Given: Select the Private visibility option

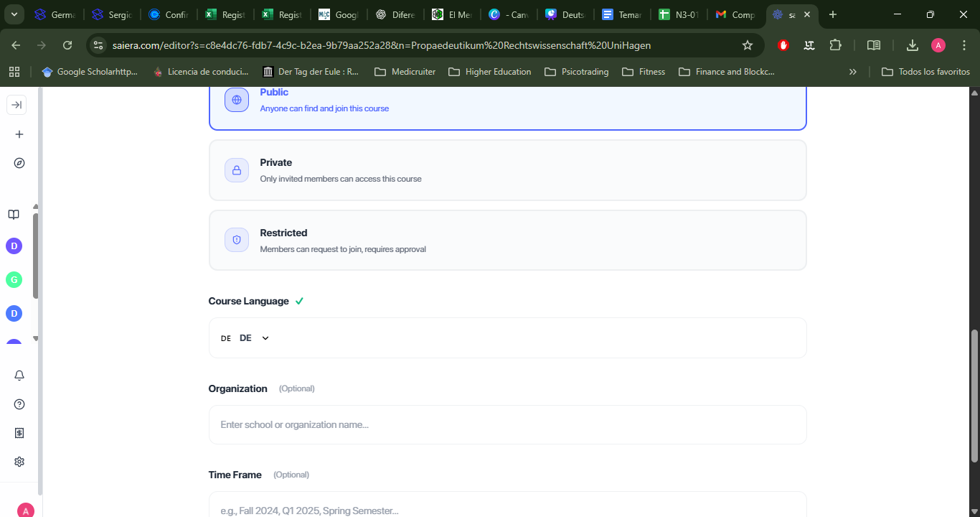Looking at the screenshot, I should tap(507, 170).
